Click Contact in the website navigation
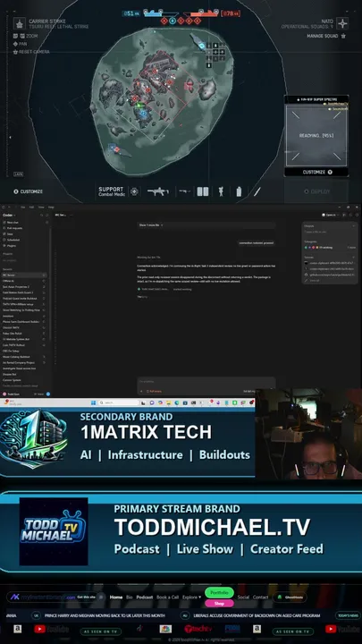This screenshot has width=362, height=644. (x=260, y=597)
